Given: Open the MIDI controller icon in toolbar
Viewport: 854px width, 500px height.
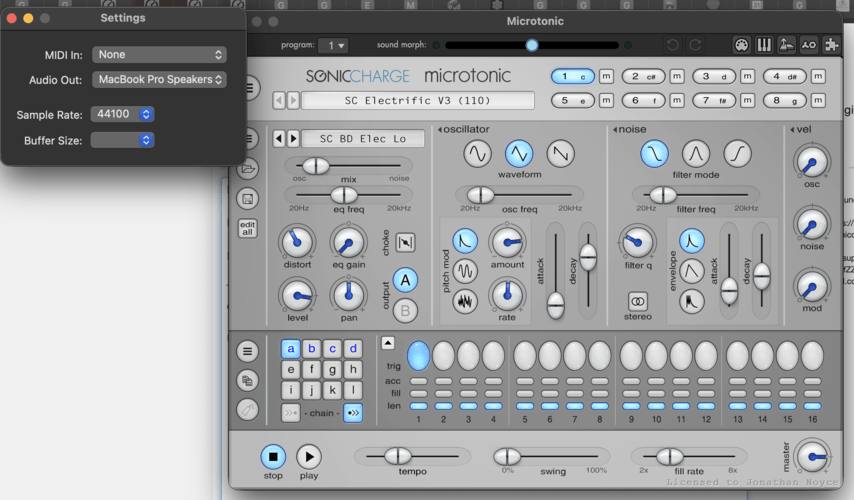Looking at the screenshot, I should point(741,45).
